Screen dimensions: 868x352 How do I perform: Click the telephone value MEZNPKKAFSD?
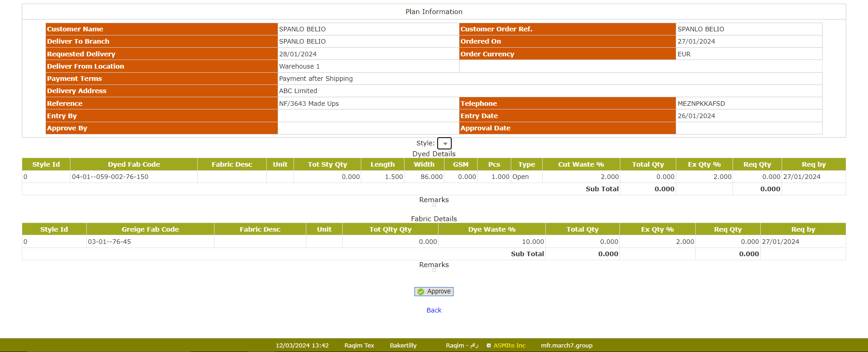click(x=701, y=104)
